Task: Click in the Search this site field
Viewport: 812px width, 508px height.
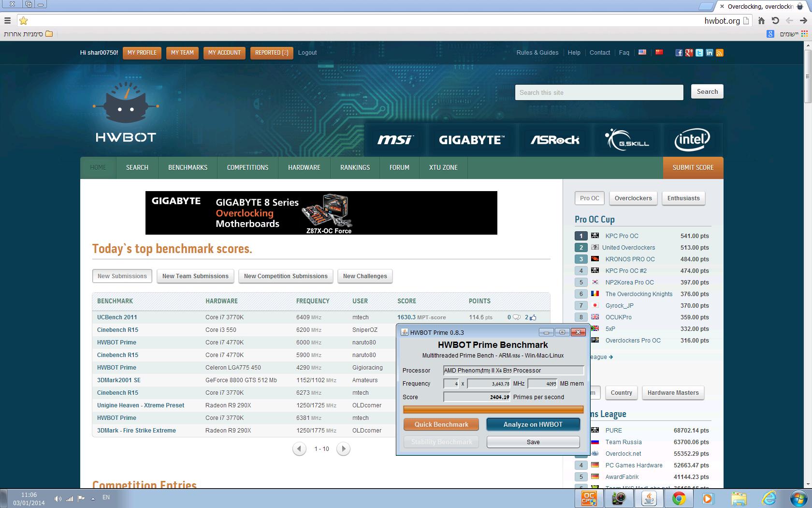Action: 599,92
